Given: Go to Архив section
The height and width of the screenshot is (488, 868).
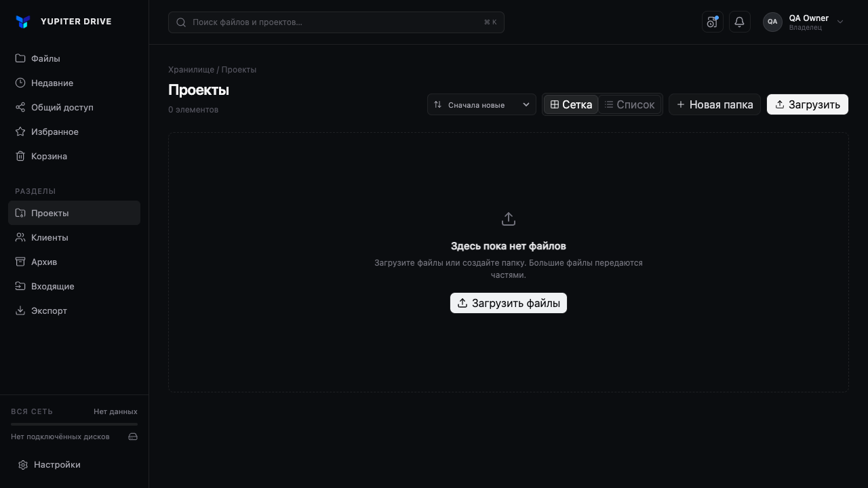Looking at the screenshot, I should (75, 262).
